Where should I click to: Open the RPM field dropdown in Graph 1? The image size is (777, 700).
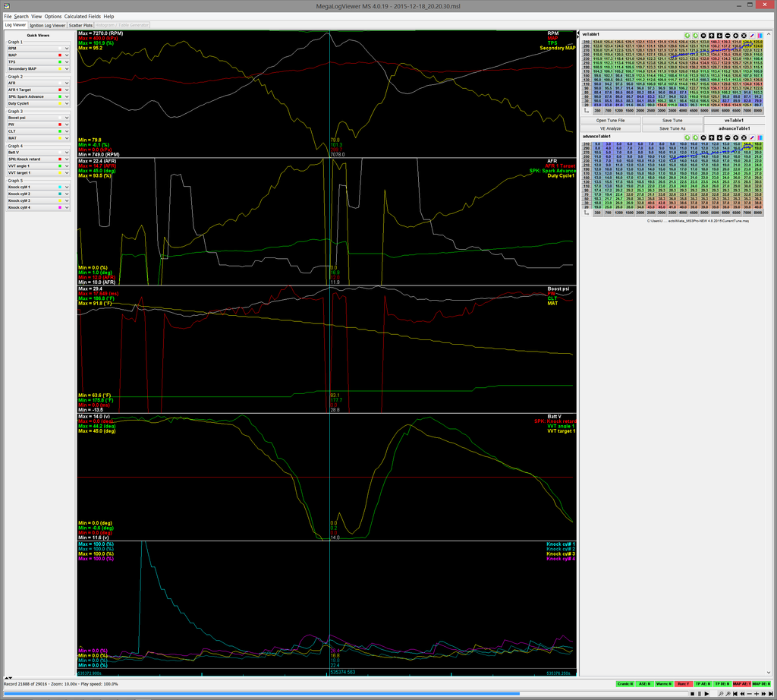pyautogui.click(x=67, y=48)
